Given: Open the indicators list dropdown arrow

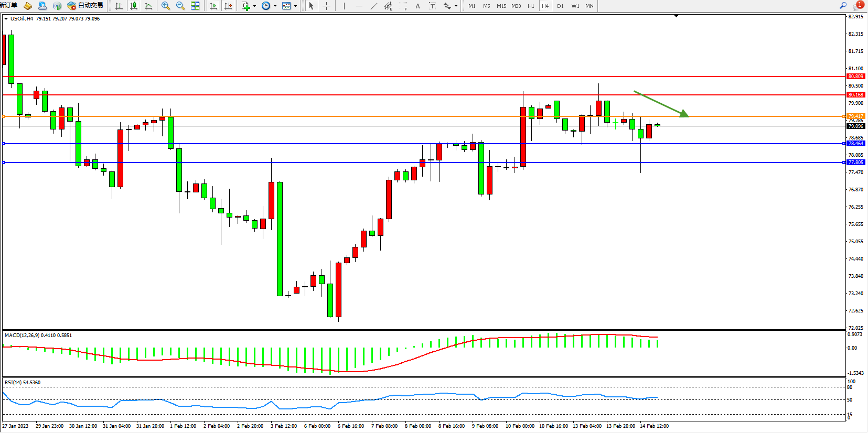Looking at the screenshot, I should [254, 6].
